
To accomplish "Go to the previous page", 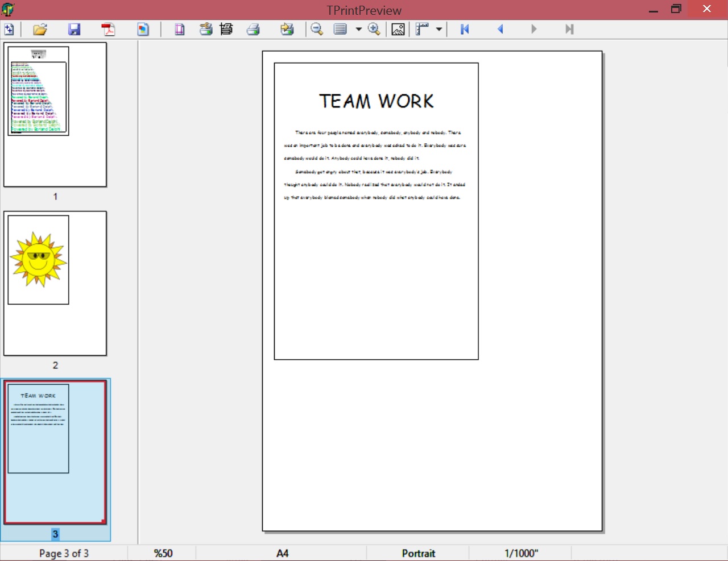I will pos(500,29).
